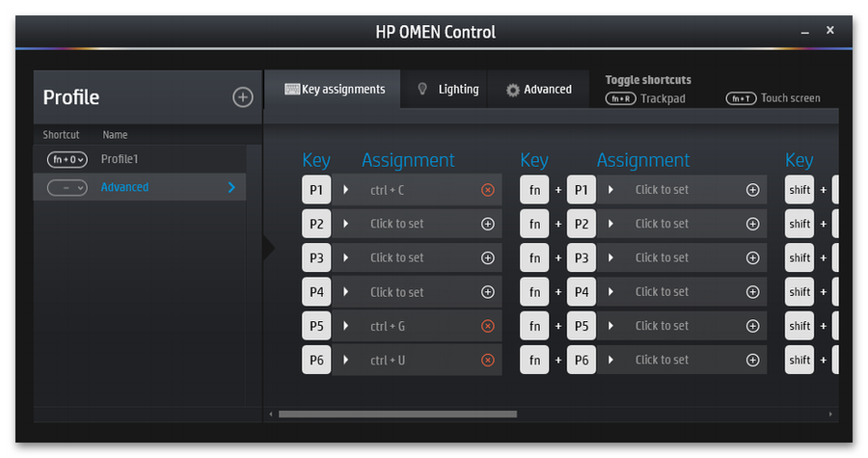This screenshot has height=458, width=868.
Task: Open fn+0 shortcut dropdown for Profile1
Action: pyautogui.click(x=67, y=159)
